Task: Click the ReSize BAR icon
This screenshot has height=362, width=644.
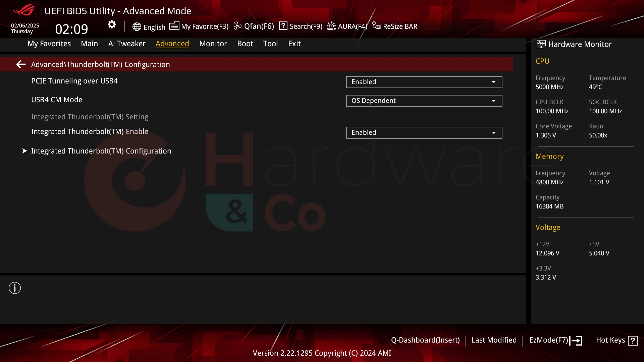Action: coord(376,26)
